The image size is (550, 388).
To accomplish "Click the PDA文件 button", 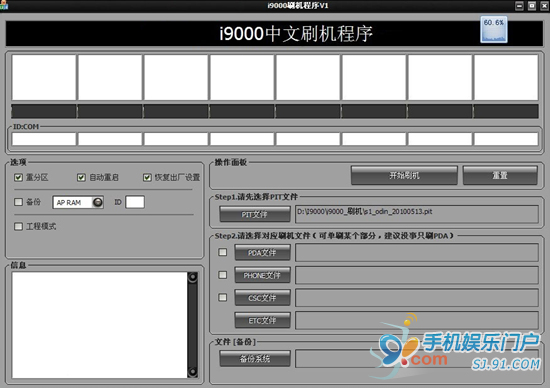I will [262, 253].
